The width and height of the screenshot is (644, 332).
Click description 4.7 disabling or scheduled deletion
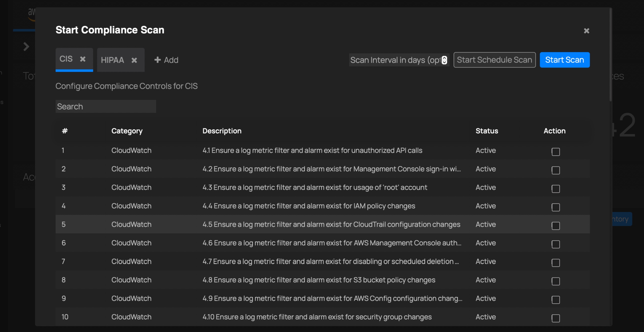(x=330, y=261)
